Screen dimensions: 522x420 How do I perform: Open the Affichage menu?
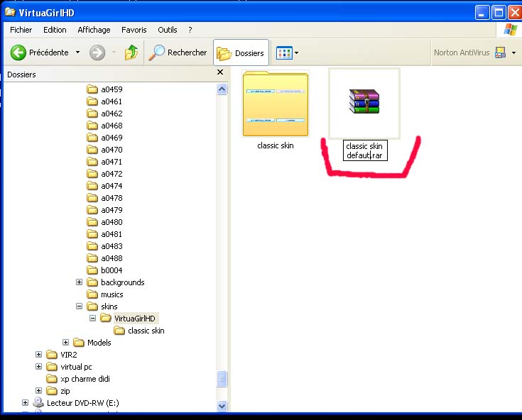pyautogui.click(x=94, y=30)
